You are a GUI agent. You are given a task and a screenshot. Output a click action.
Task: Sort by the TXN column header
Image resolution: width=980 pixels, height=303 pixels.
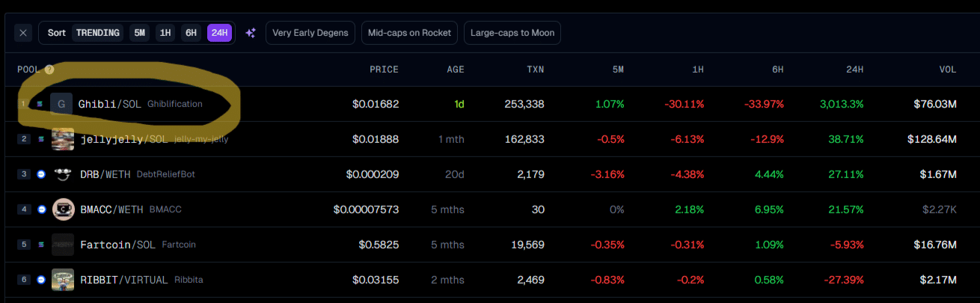click(535, 70)
